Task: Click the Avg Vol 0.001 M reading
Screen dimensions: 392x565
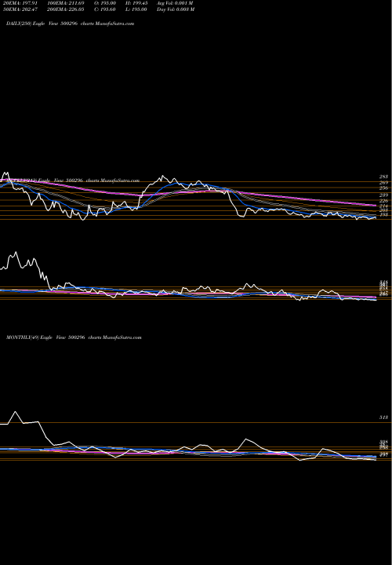Action: point(175,3)
